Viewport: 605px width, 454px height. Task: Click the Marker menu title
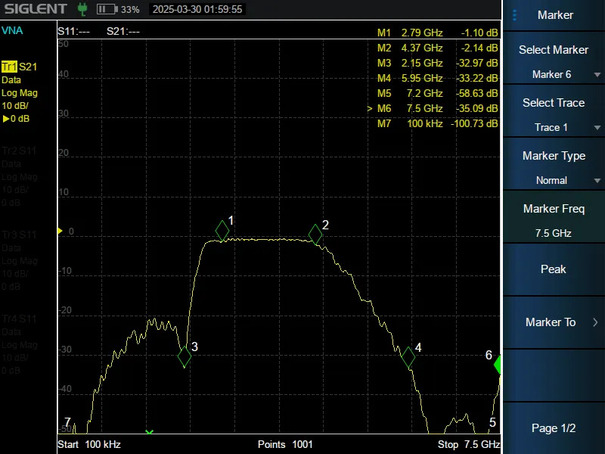[555, 15]
